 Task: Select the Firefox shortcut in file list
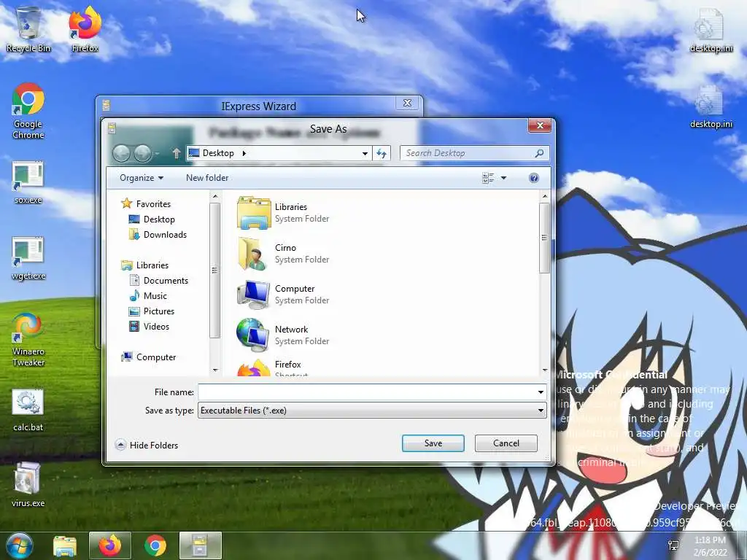tap(254, 367)
